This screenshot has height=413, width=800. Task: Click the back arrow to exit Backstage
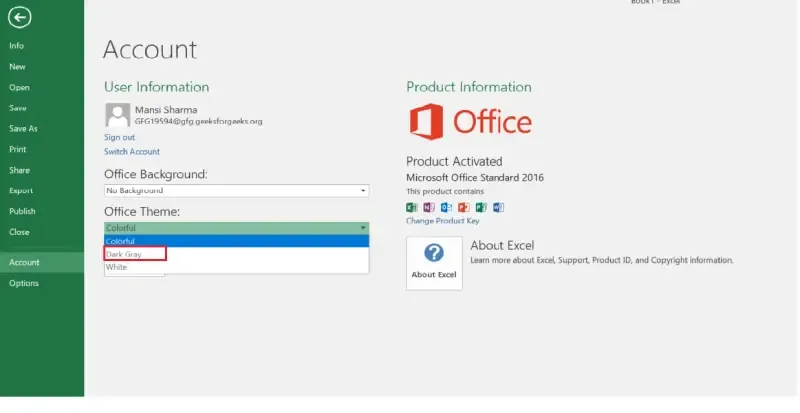coord(19,18)
